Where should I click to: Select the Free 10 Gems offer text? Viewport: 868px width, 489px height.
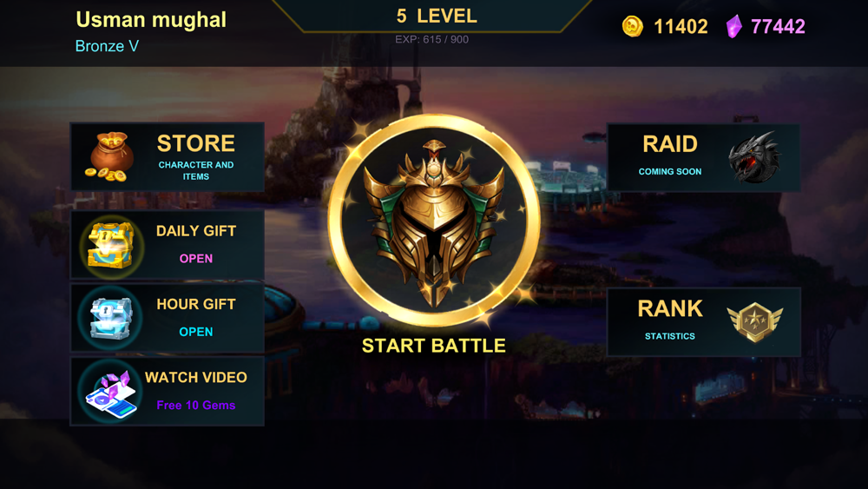point(196,406)
